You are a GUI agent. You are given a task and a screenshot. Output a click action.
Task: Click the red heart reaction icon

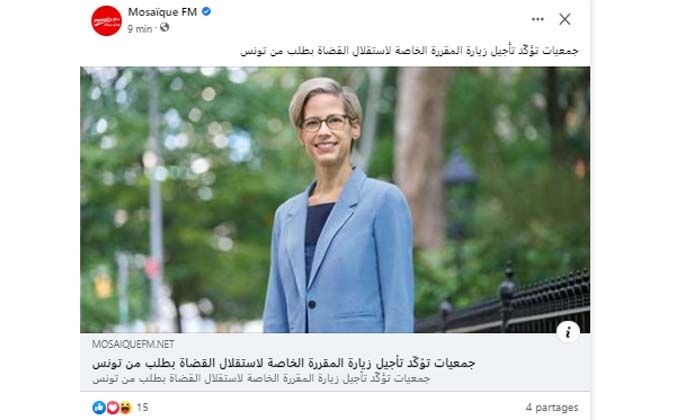[x=112, y=407]
